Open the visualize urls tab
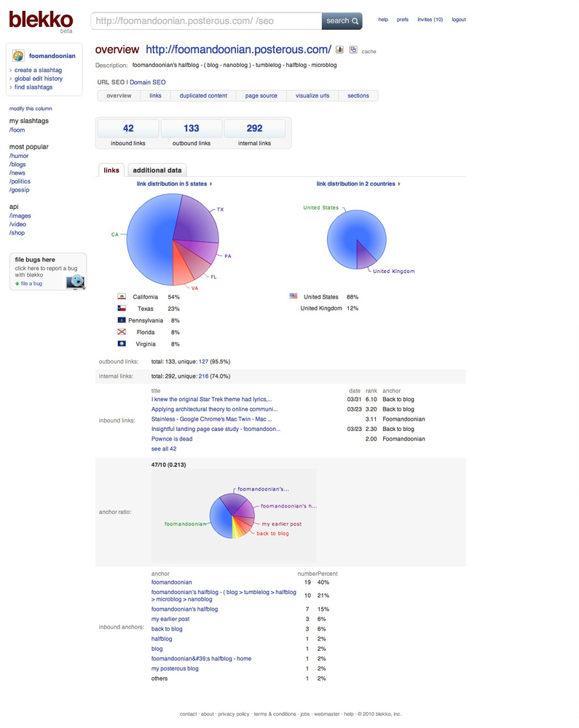This screenshot has height=728, width=579. [x=312, y=95]
